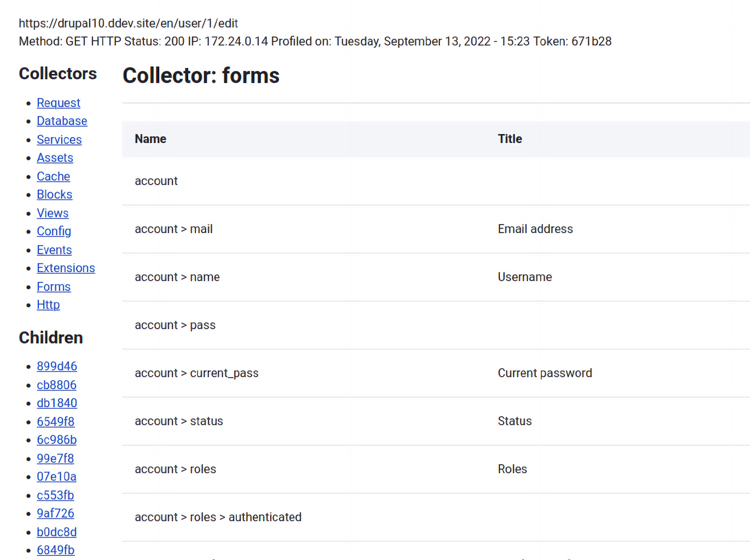The width and height of the screenshot is (750, 560).
Task: Open the Services collector link
Action: click(59, 139)
